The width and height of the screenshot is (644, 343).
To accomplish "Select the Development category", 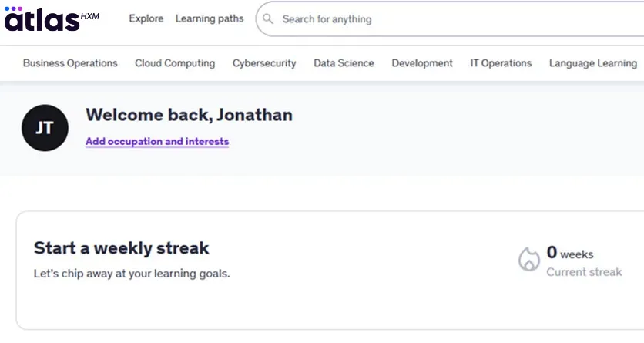I will [422, 63].
